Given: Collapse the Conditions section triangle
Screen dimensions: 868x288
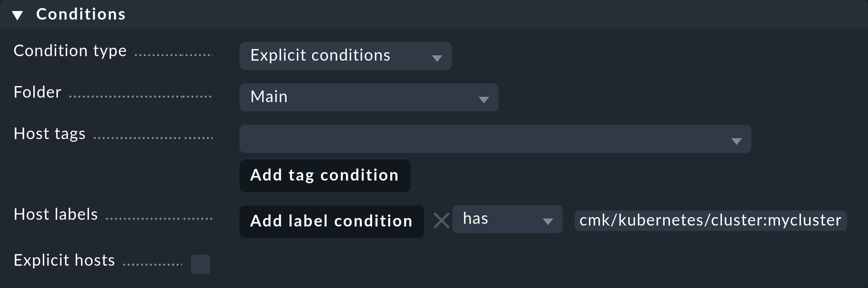Looking at the screenshot, I should pyautogui.click(x=17, y=14).
